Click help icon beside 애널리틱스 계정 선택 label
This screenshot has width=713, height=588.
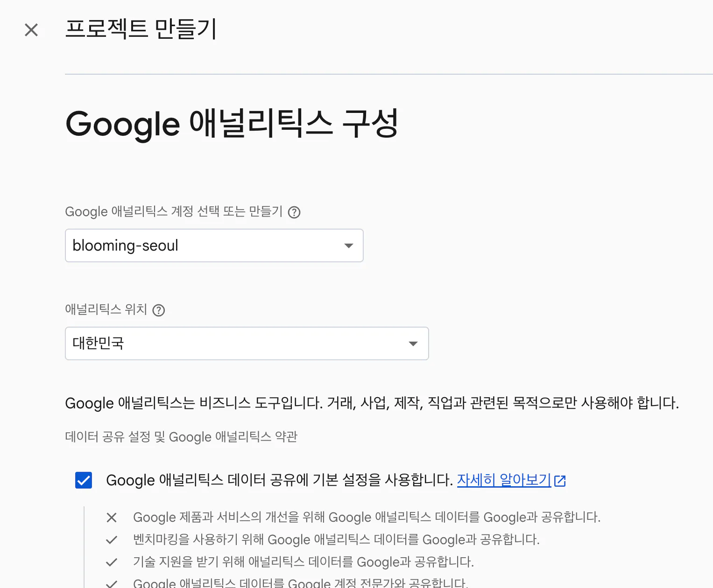(294, 212)
